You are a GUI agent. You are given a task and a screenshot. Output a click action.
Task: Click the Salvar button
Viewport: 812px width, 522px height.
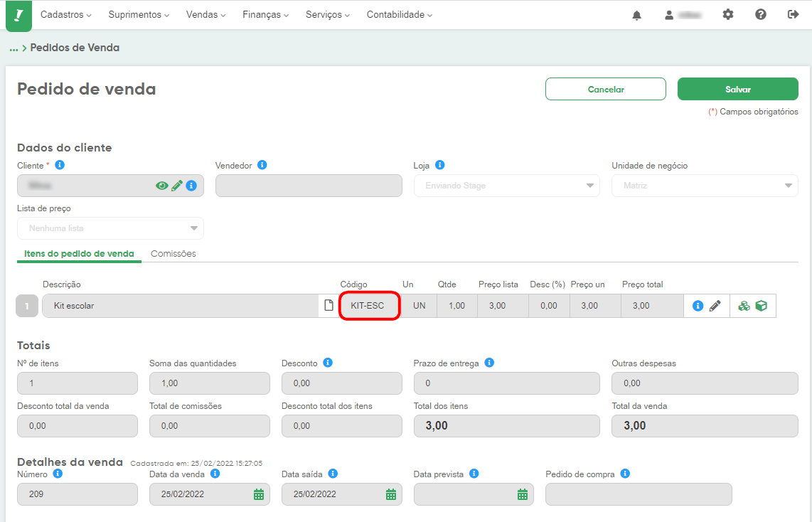737,89
